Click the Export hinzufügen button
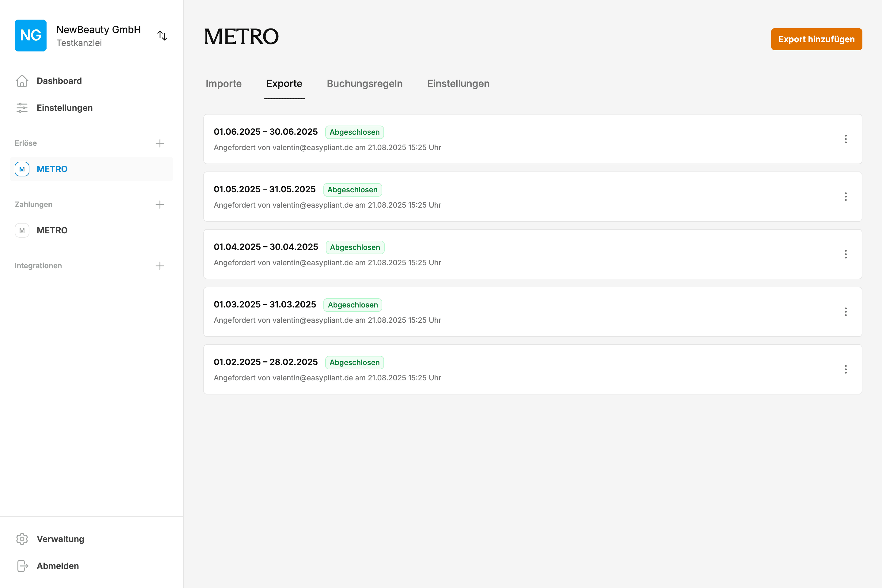882x588 pixels. pyautogui.click(x=816, y=39)
